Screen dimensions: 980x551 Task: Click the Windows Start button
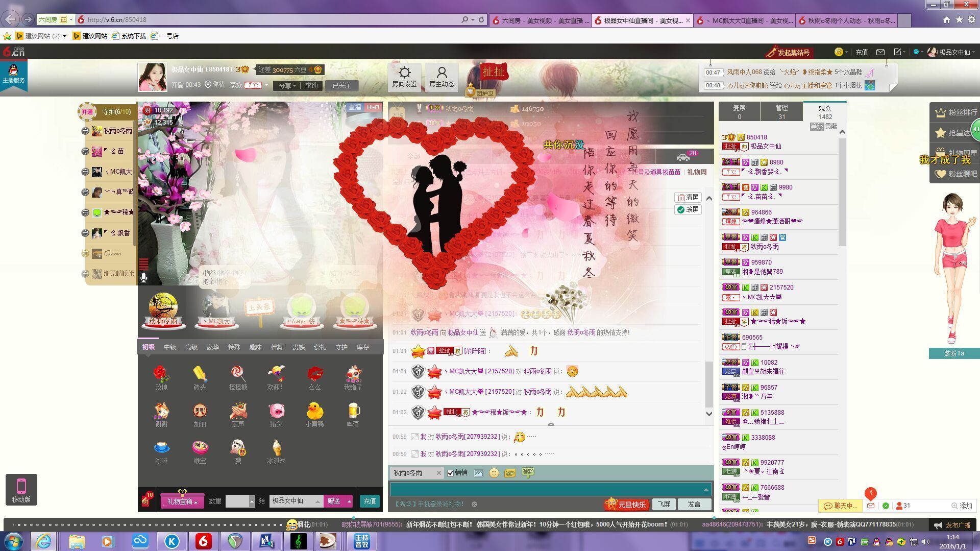point(13,541)
